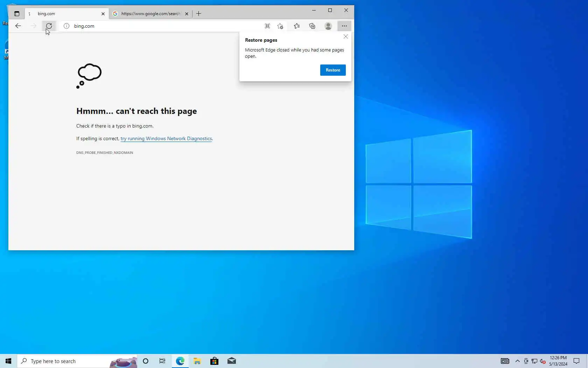This screenshot has width=588, height=368.
Task: Open Mail app from taskbar
Action: tap(231, 361)
